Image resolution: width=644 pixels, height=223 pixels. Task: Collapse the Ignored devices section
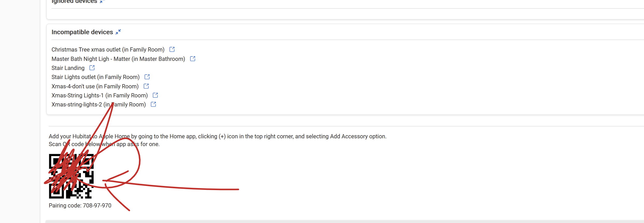tap(102, 2)
